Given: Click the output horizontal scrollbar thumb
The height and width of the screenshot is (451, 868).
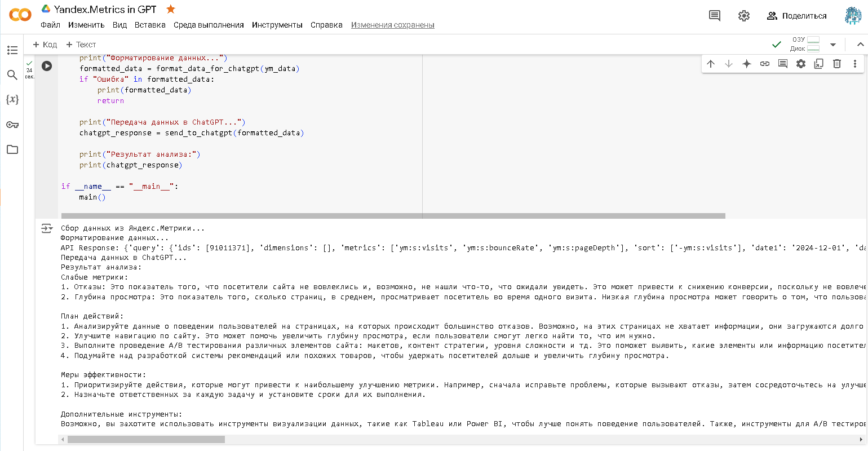Looking at the screenshot, I should coord(146,439).
